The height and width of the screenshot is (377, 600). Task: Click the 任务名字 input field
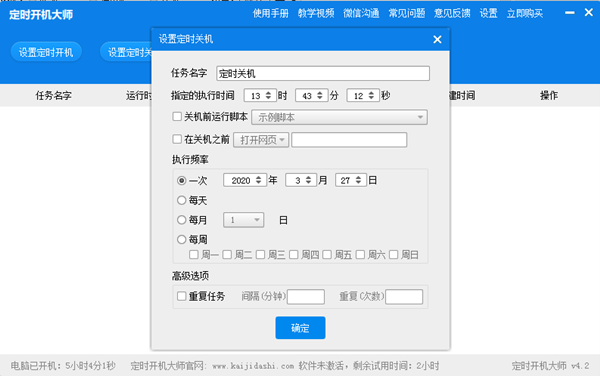(323, 73)
